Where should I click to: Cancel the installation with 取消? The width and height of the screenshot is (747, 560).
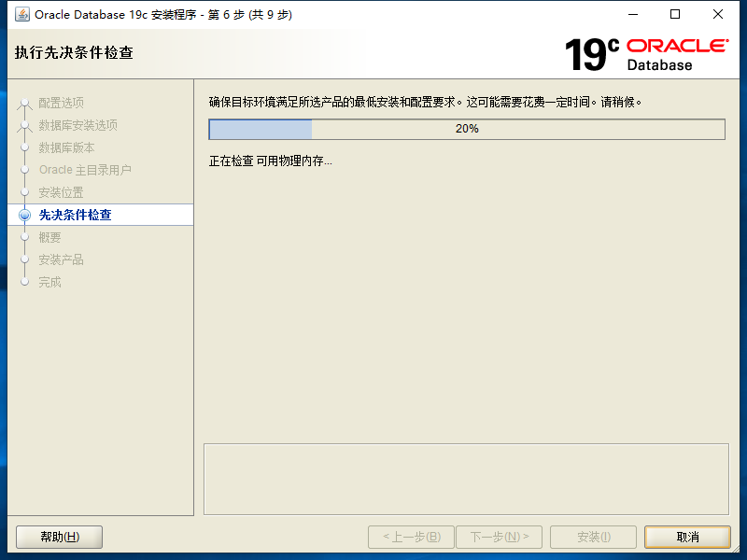tap(687, 538)
